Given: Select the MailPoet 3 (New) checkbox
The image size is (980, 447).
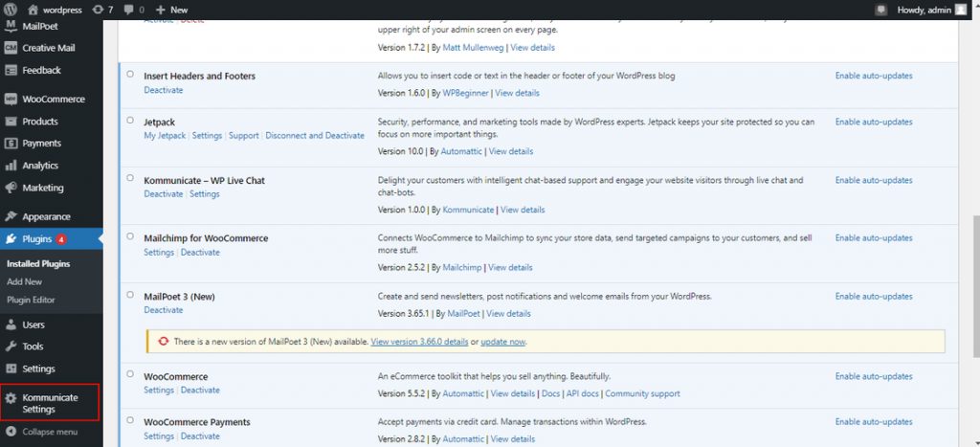Looking at the screenshot, I should [x=130, y=295].
